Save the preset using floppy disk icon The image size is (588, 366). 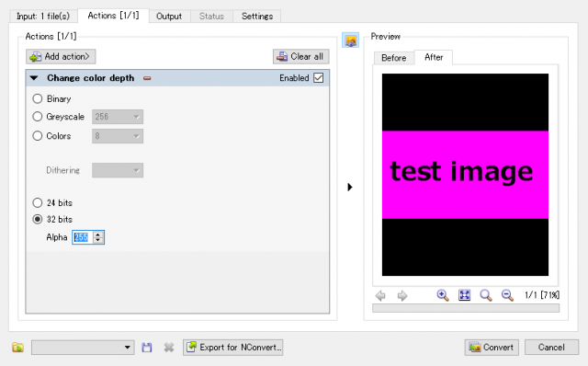click(x=147, y=348)
